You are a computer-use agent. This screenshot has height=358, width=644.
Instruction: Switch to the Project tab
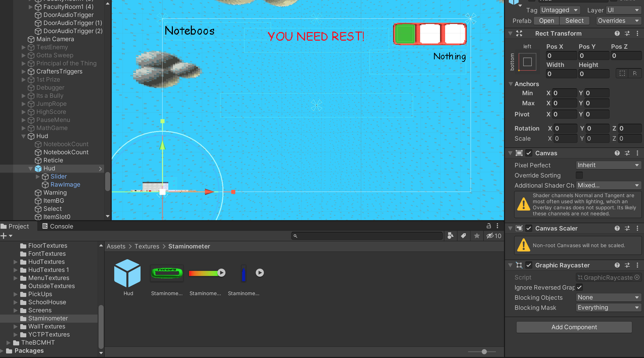pyautogui.click(x=18, y=226)
